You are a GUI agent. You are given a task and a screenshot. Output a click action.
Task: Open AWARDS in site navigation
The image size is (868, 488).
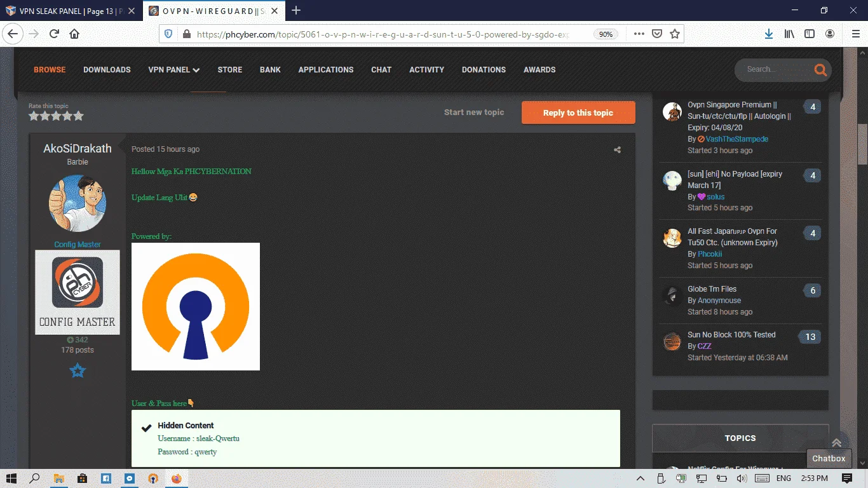click(539, 70)
